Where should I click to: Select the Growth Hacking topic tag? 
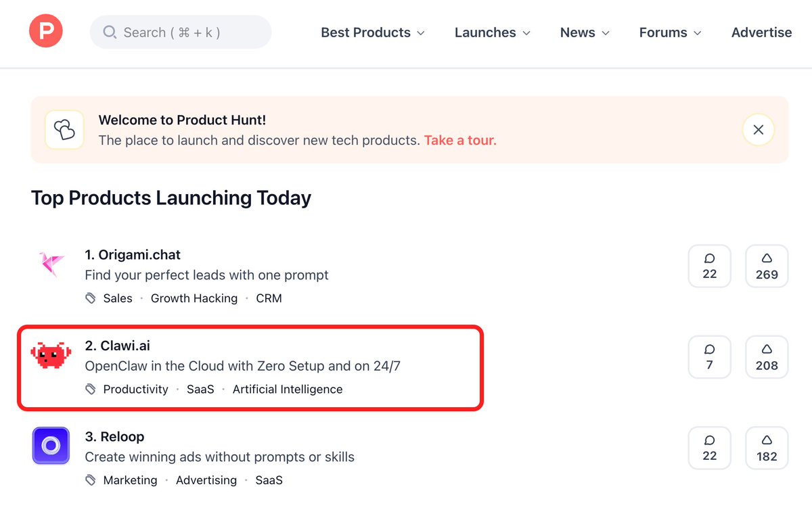[x=194, y=298]
